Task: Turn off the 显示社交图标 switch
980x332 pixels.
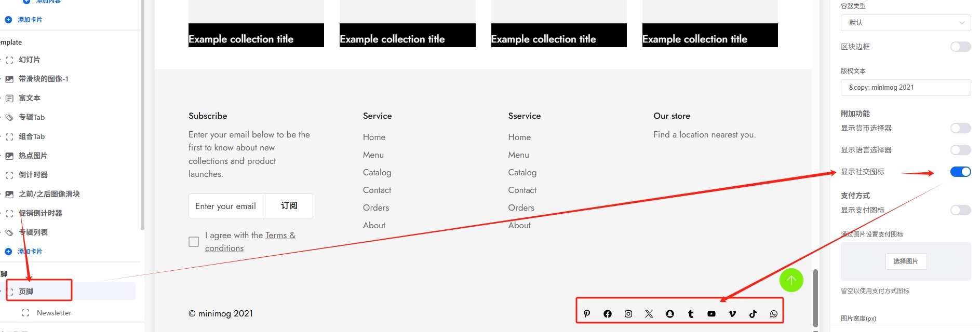Action: coord(960,172)
